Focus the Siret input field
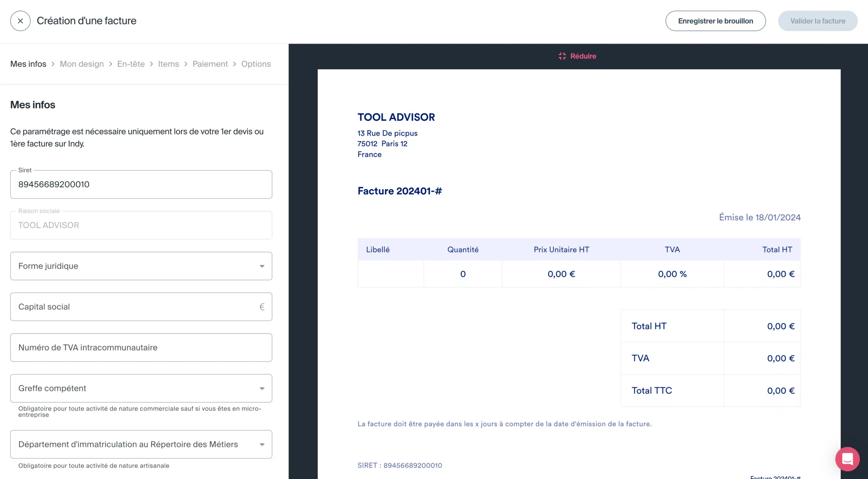This screenshot has height=479, width=868. click(141, 185)
